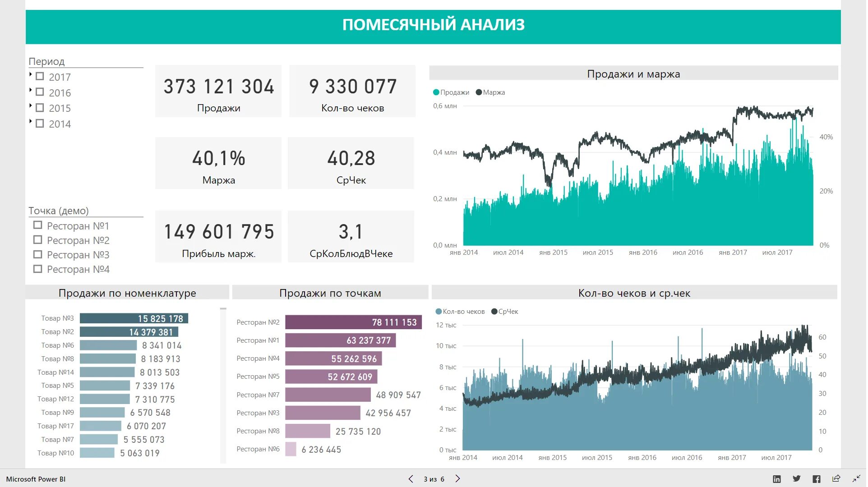868x487 pixels.
Task: Check the 2014 period checkbox
Action: pyautogui.click(x=40, y=123)
